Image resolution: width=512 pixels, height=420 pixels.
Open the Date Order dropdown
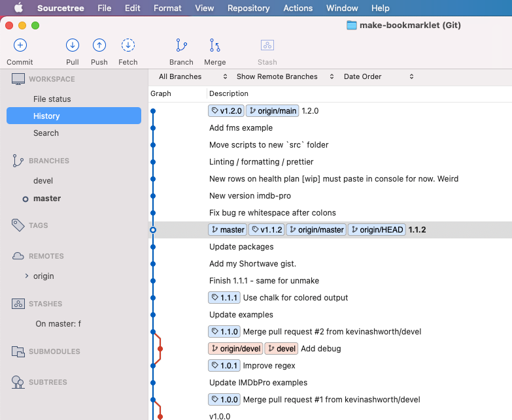pos(379,76)
